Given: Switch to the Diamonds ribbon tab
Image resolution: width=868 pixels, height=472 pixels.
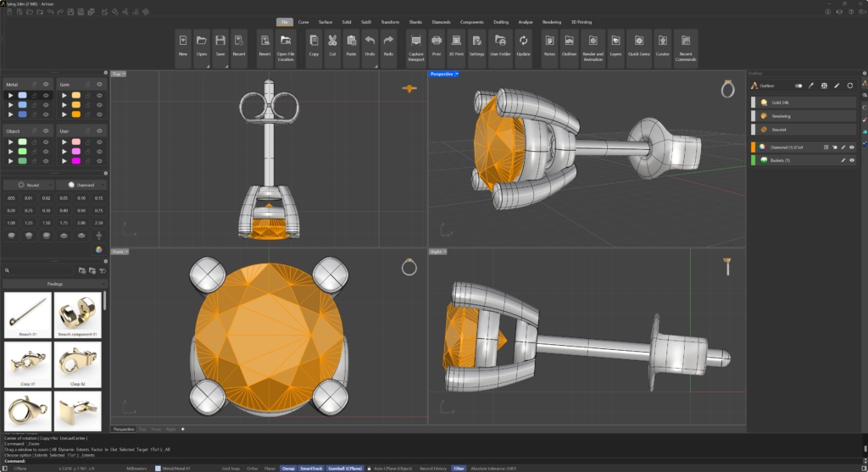Looking at the screenshot, I should coord(441,22).
